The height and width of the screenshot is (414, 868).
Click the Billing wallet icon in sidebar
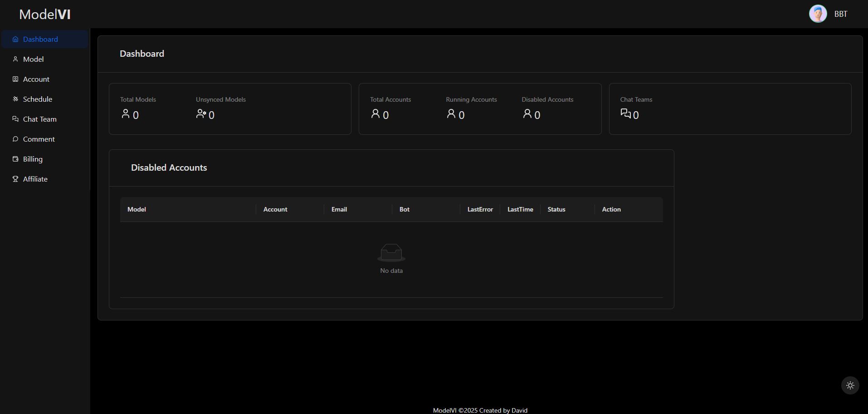[15, 159]
